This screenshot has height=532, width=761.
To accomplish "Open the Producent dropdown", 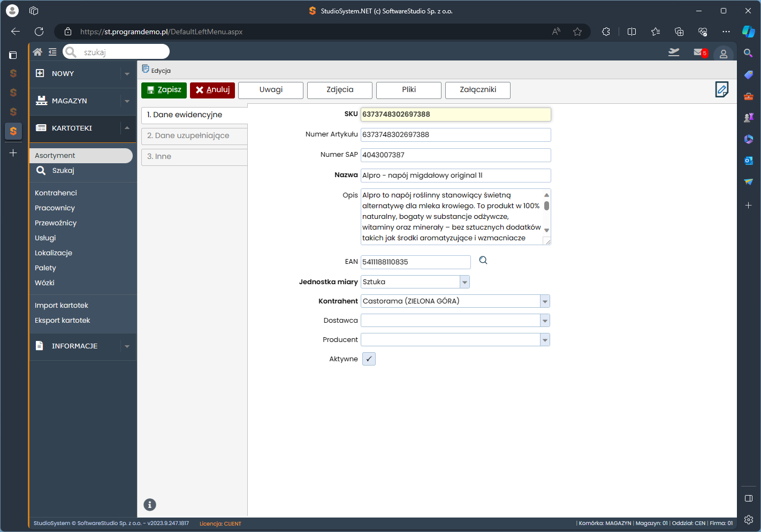I will 545,340.
